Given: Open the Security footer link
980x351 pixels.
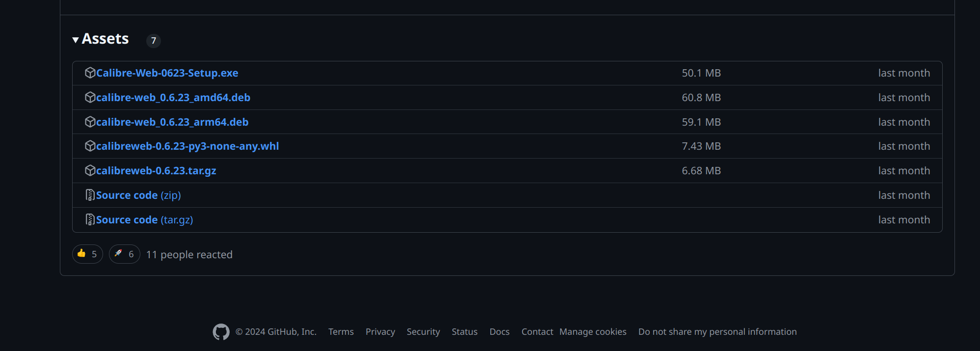Looking at the screenshot, I should click(423, 332).
